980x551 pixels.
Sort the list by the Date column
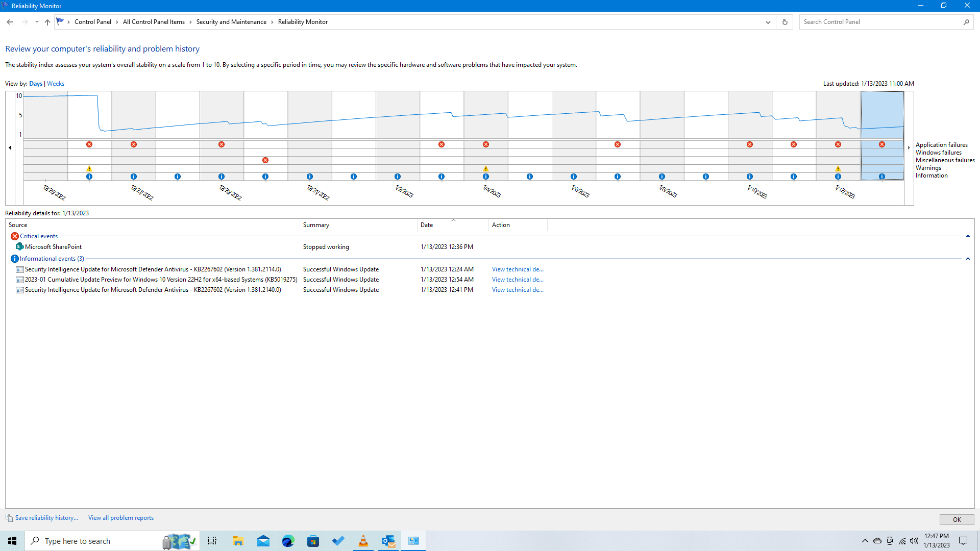pyautogui.click(x=453, y=225)
